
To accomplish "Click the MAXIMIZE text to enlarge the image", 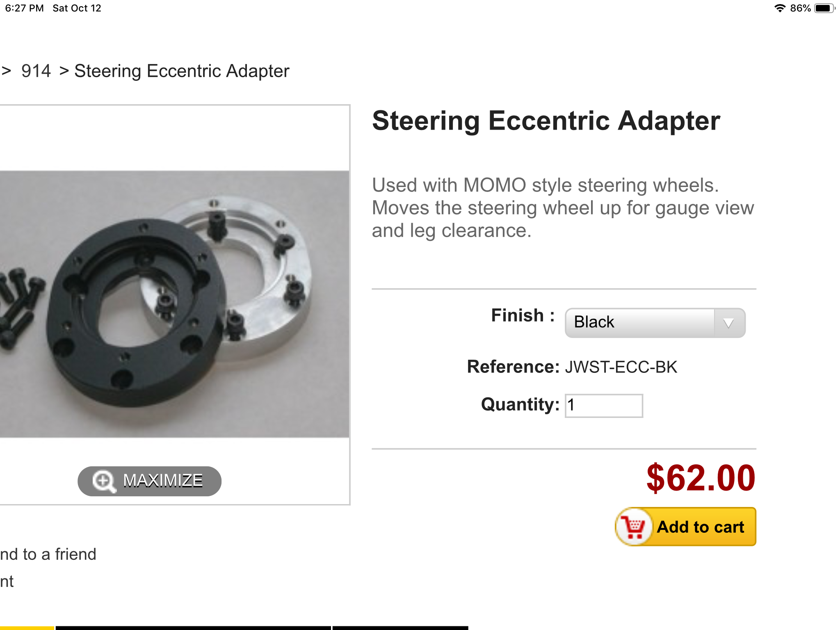I will [x=163, y=481].
